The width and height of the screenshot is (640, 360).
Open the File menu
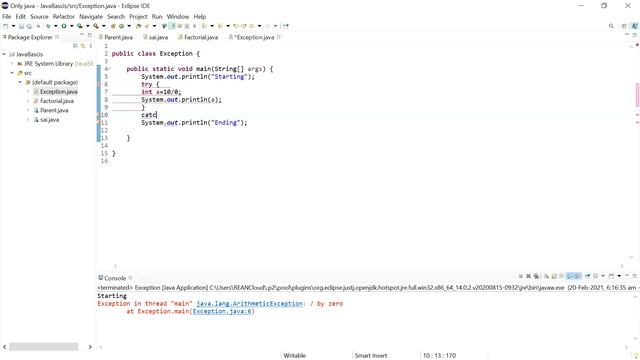click(x=7, y=17)
